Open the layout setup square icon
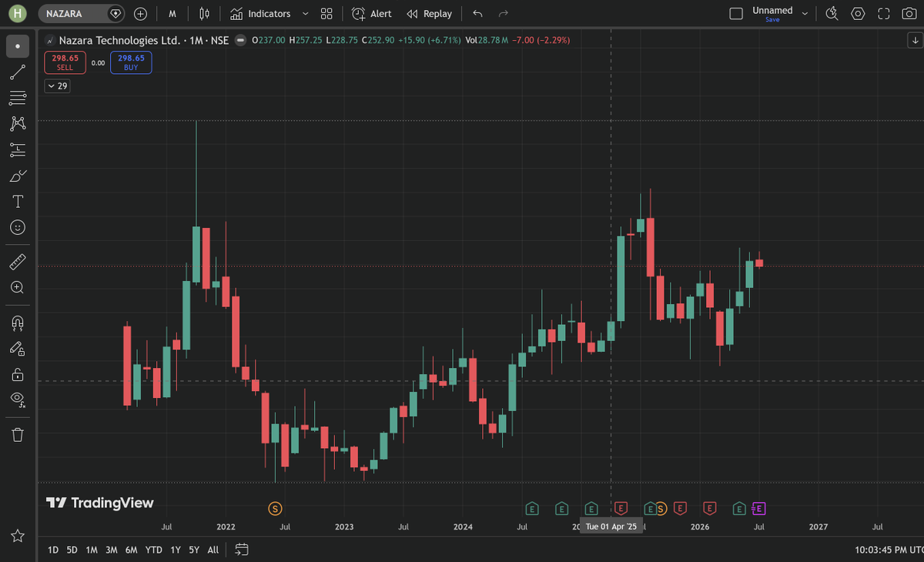 (x=736, y=14)
